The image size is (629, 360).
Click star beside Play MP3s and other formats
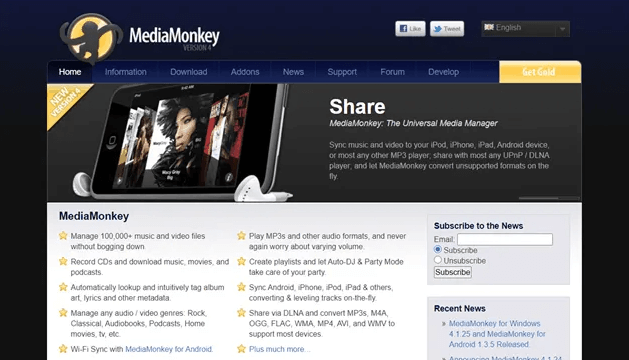coord(241,236)
